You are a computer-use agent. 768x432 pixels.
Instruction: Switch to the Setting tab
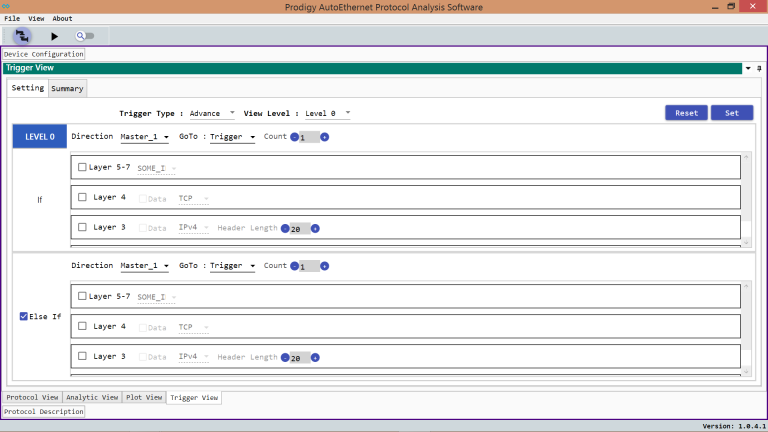(28, 88)
